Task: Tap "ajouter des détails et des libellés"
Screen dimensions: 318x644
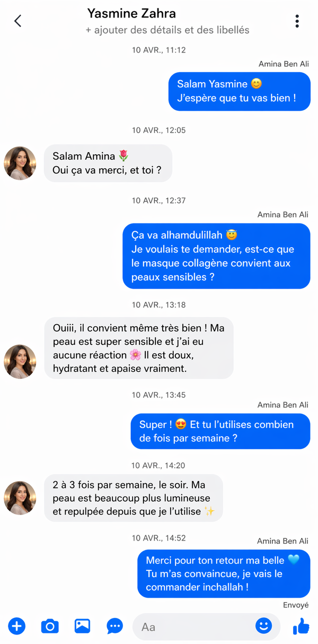Action: click(167, 30)
